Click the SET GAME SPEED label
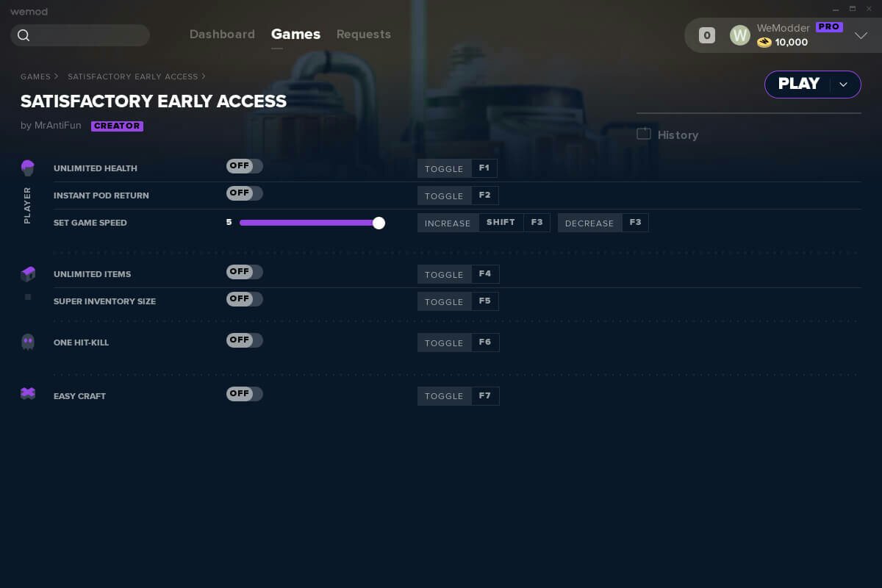The image size is (882, 588). tap(90, 223)
